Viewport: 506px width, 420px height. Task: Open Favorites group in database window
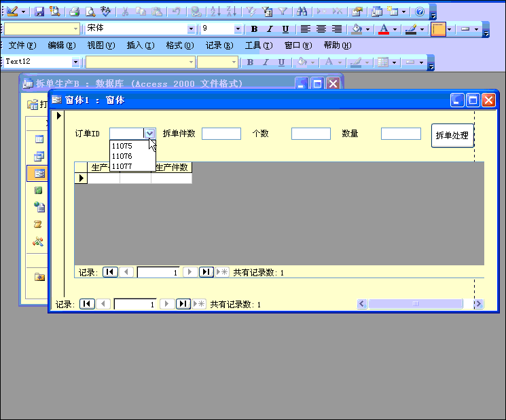coord(39,277)
